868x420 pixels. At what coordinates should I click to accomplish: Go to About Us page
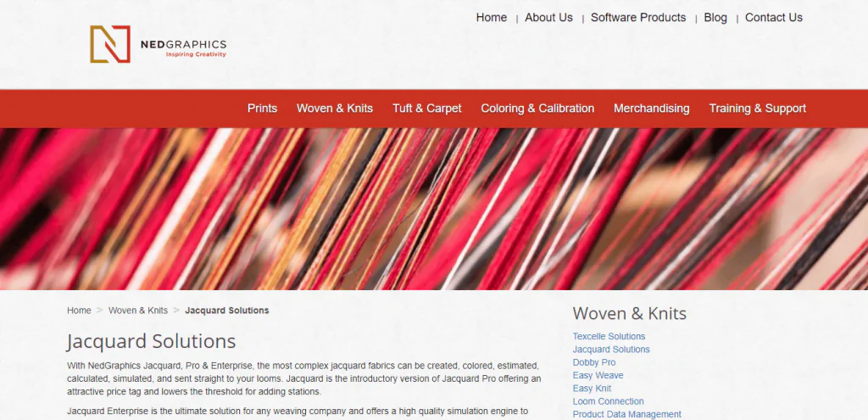coord(548,18)
